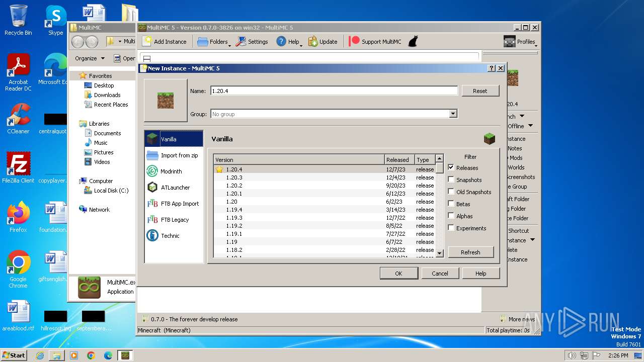
Task: Enable the Old Snapshots filter
Action: pos(451,192)
